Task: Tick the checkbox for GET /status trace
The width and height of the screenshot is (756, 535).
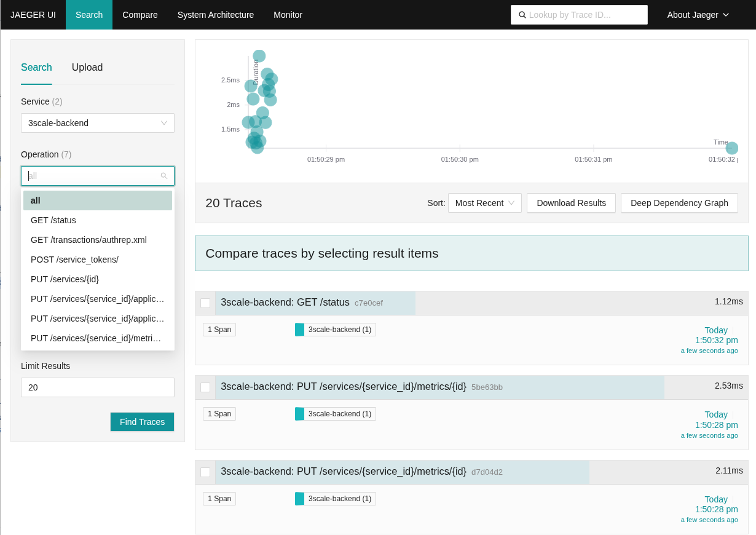Action: 205,303
